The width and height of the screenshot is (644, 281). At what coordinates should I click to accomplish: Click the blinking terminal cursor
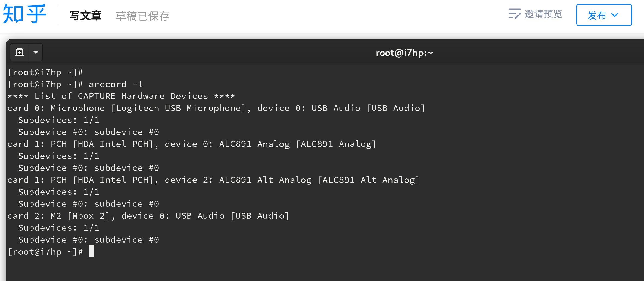coord(92,252)
